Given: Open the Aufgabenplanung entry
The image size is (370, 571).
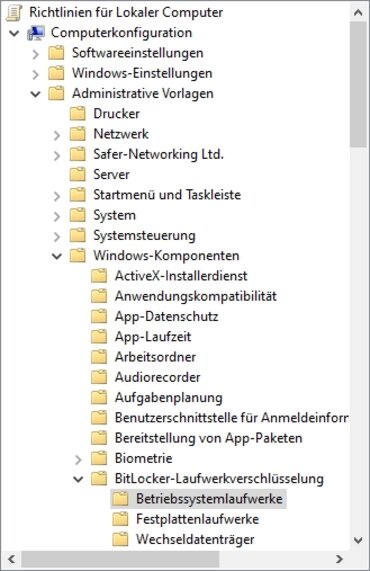Looking at the screenshot, I should click(x=169, y=397).
